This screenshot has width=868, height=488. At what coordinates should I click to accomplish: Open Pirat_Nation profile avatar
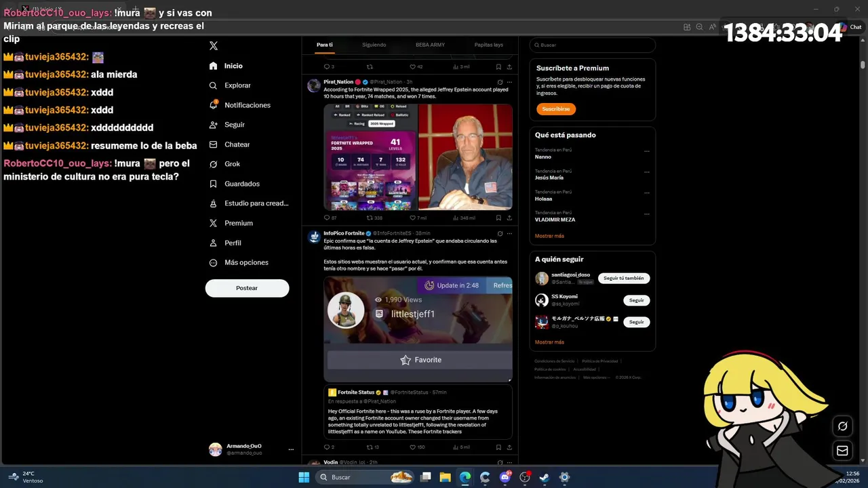pyautogui.click(x=314, y=85)
